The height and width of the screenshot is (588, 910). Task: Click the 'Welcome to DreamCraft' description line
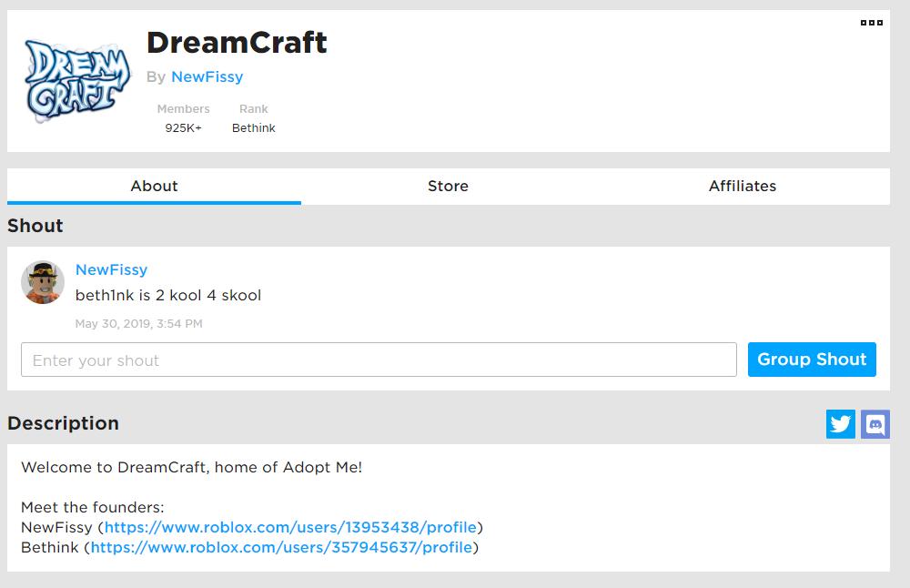191,467
